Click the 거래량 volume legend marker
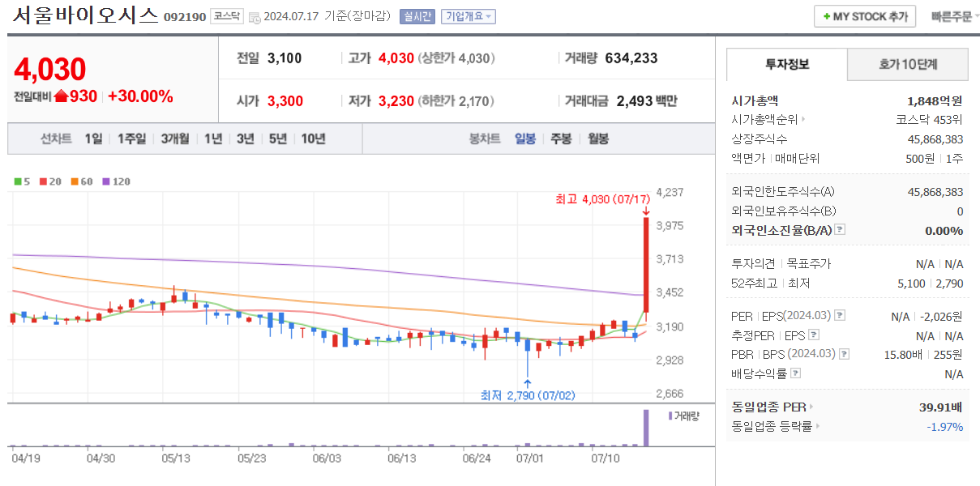The height and width of the screenshot is (486, 980). tap(683, 416)
